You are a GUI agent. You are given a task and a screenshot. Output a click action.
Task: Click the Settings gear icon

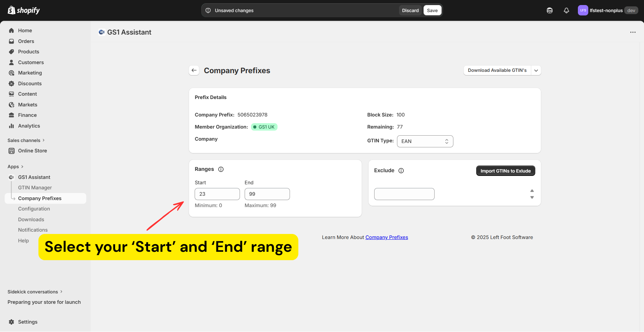point(11,322)
